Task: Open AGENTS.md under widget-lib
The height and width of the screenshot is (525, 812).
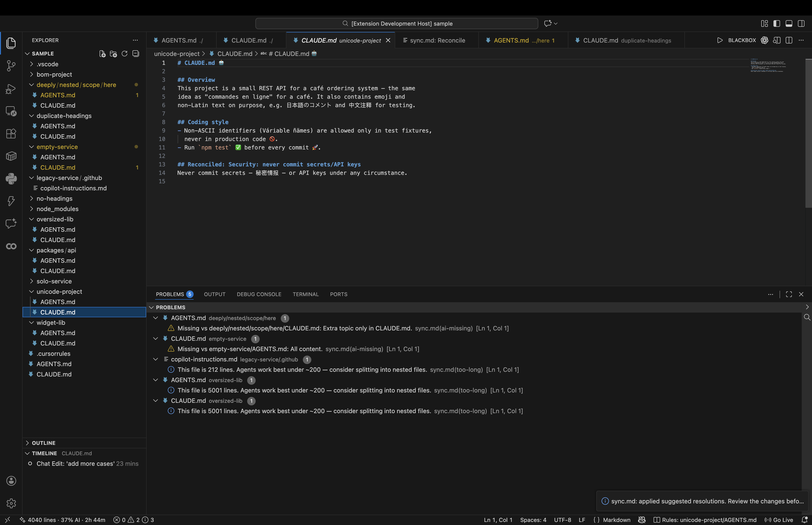Action: [84, 333]
